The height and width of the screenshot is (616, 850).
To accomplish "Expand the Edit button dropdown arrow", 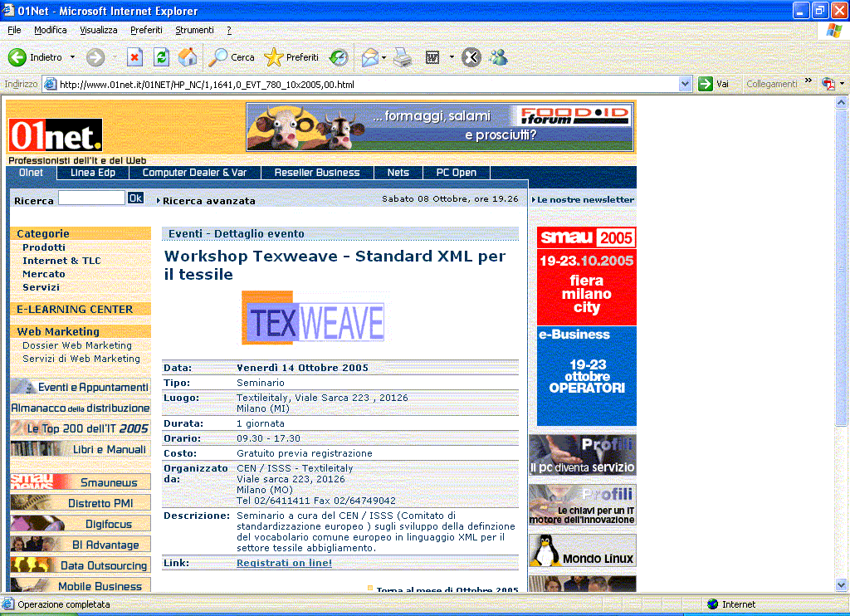I will click(x=451, y=57).
